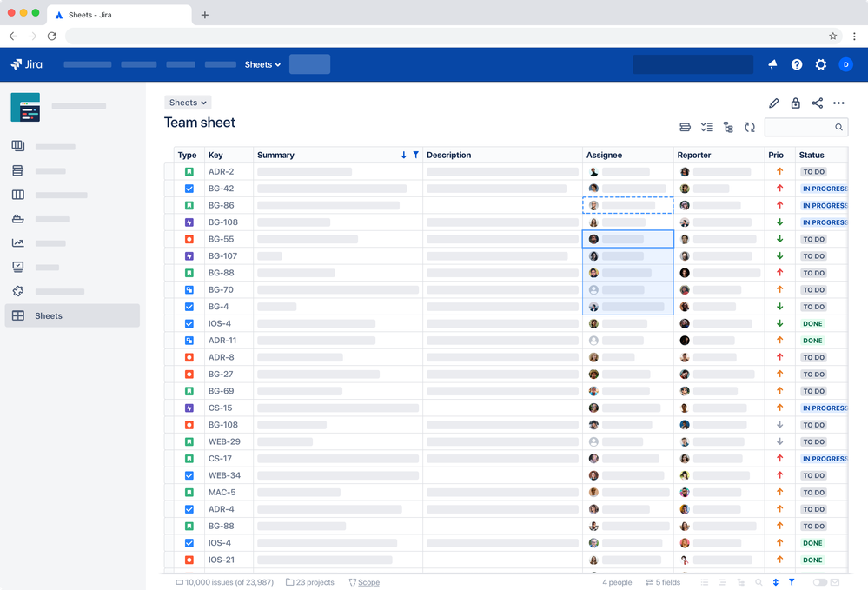Screen dimensions: 868x590
Task: Open the Sheets dropdown in the top navigation bar
Action: (262, 64)
